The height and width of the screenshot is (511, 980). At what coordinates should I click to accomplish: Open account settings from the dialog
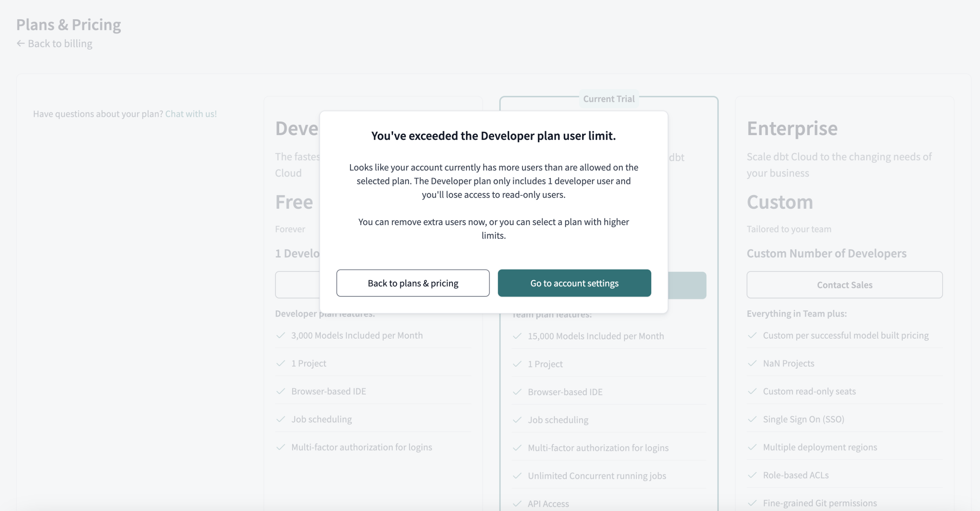574,283
